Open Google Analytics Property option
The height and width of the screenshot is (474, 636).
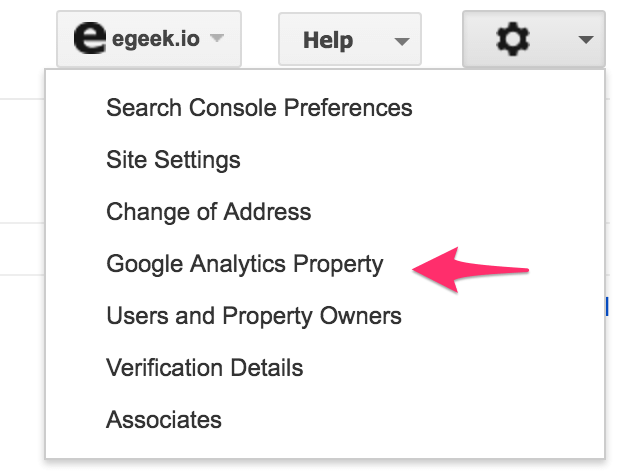(x=245, y=264)
